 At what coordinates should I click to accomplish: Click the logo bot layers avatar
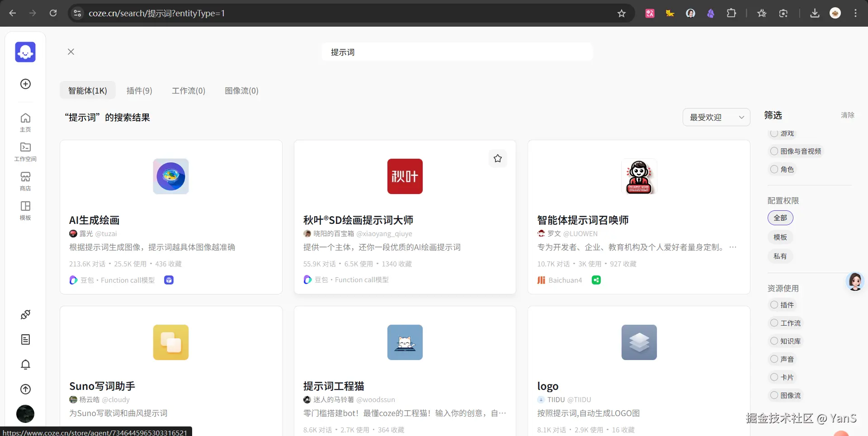tap(639, 342)
